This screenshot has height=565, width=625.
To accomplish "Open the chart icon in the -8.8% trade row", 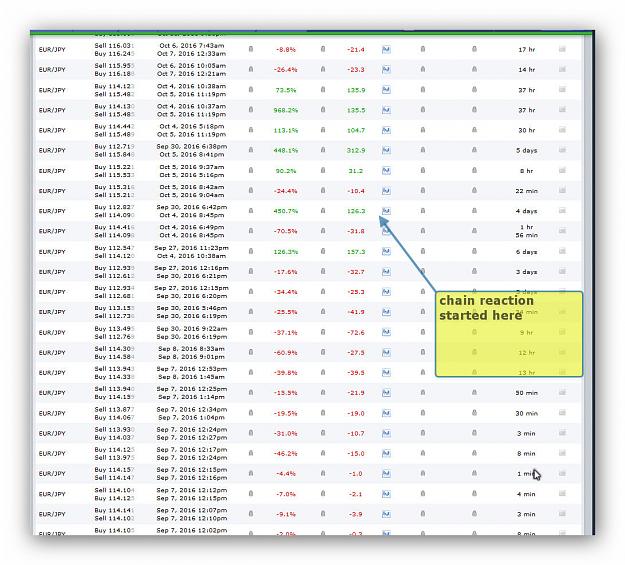I will 386,49.
